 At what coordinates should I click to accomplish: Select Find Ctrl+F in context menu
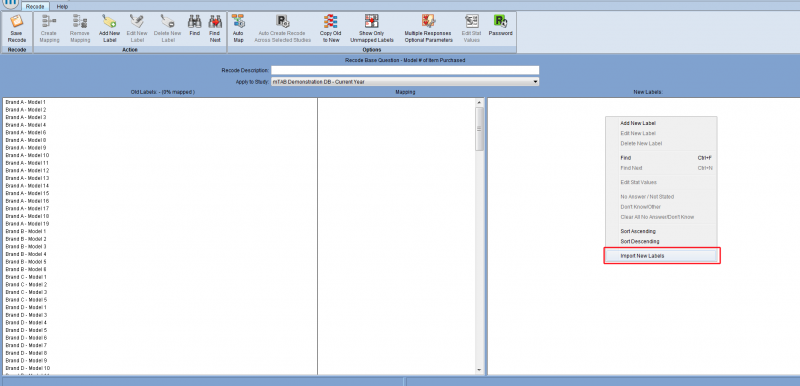[x=661, y=158]
